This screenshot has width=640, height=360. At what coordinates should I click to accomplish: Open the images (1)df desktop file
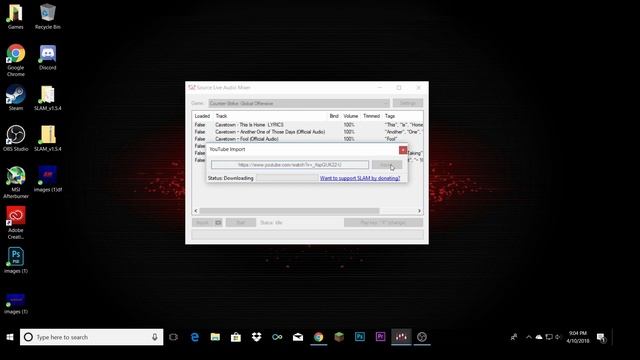(48, 179)
